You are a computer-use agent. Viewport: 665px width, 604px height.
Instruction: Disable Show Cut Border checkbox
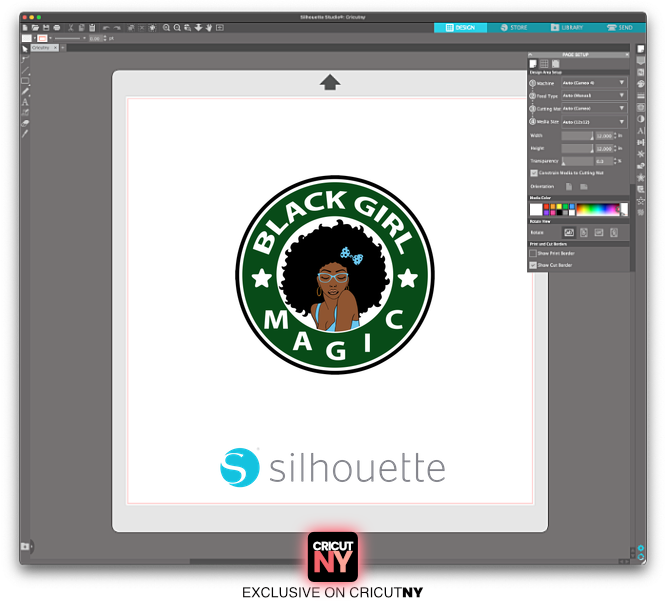click(533, 265)
